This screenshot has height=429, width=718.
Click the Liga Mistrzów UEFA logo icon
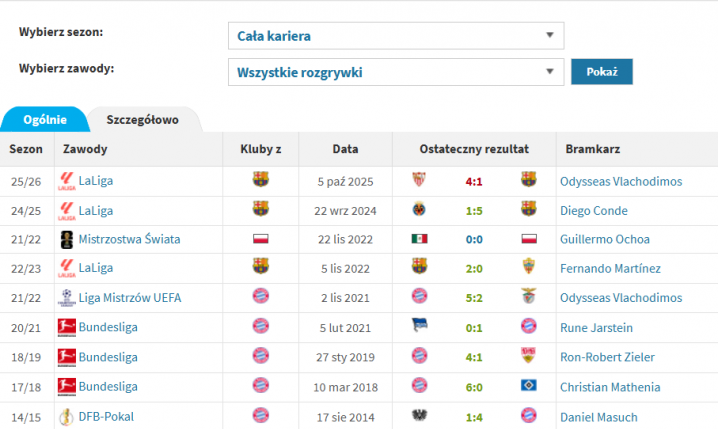click(66, 297)
